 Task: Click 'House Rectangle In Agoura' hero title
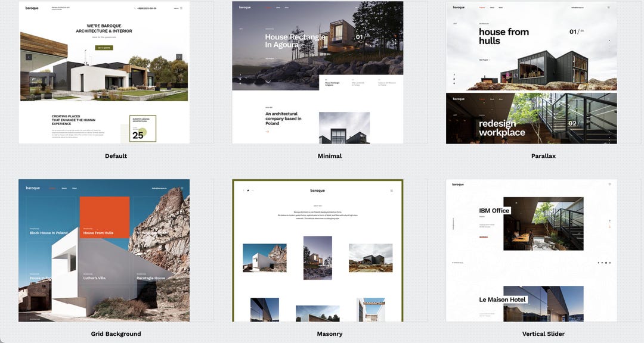295,40
